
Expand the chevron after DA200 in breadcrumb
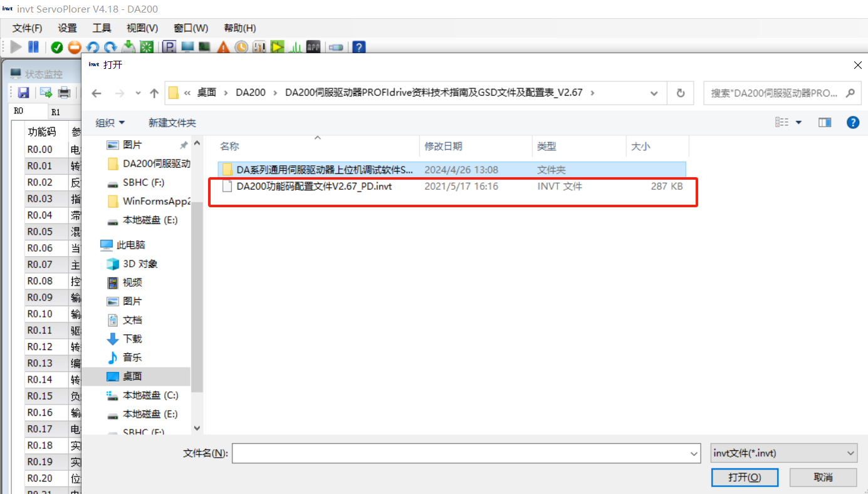[x=276, y=93]
